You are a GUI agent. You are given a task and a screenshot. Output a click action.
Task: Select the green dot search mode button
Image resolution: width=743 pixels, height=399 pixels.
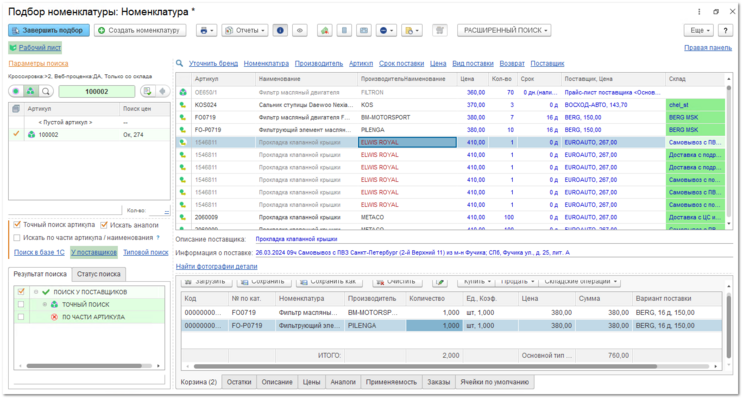click(16, 91)
